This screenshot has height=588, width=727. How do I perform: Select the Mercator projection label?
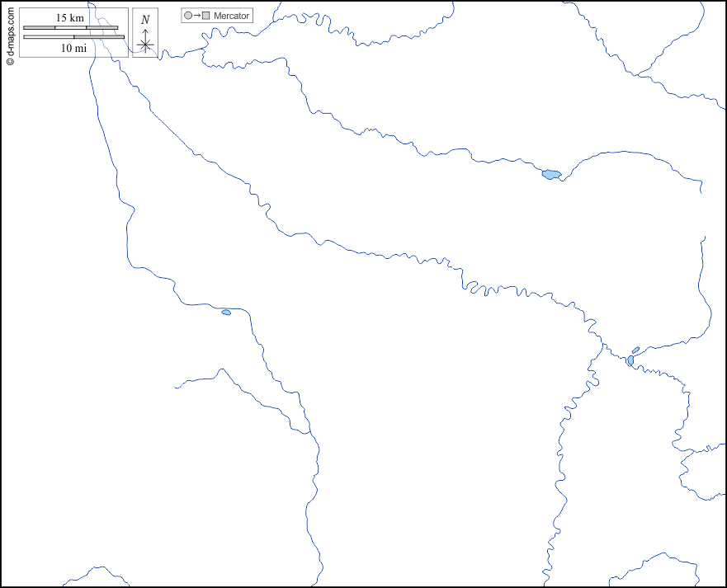coord(231,16)
